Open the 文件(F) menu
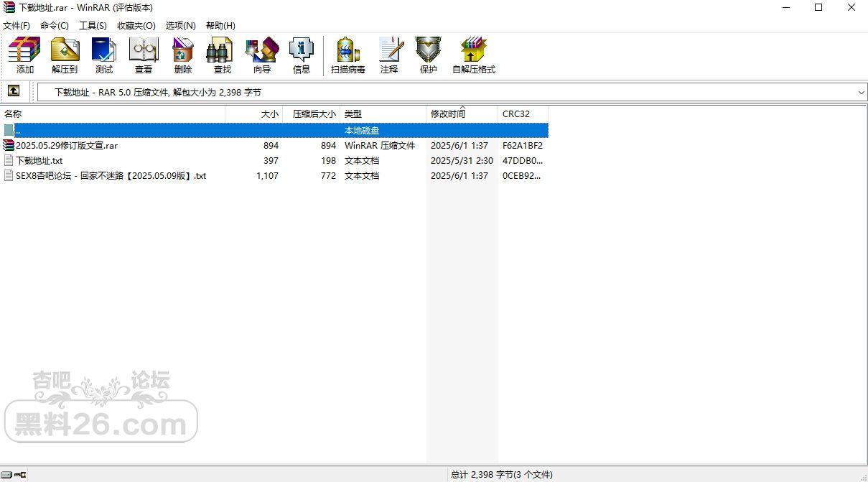 coord(17,25)
